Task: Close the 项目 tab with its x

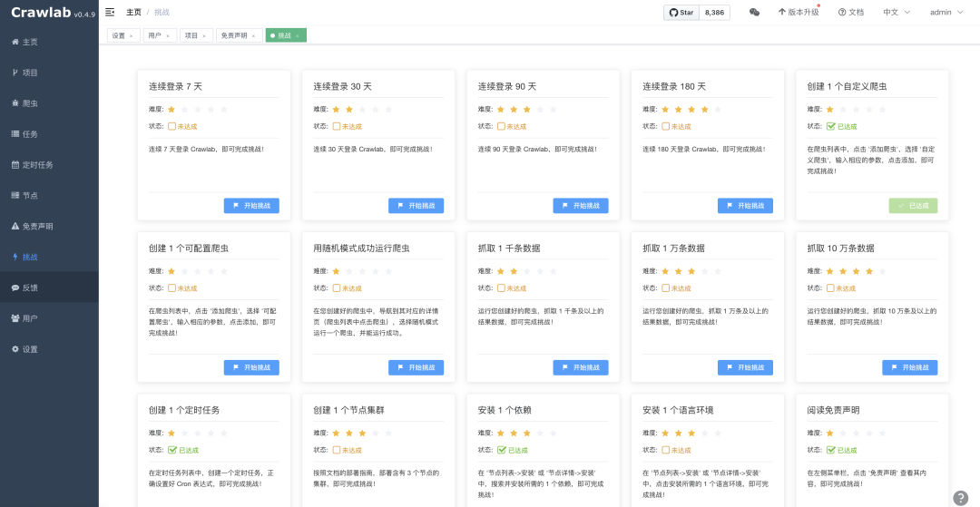Action: pyautogui.click(x=204, y=36)
